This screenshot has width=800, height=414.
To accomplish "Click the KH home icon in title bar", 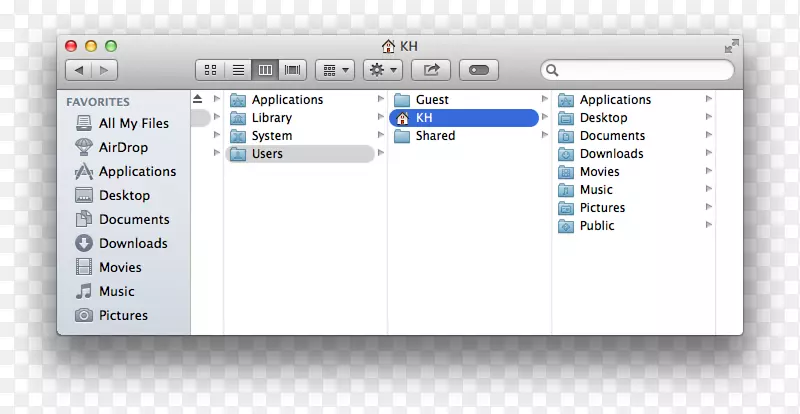I will click(388, 46).
